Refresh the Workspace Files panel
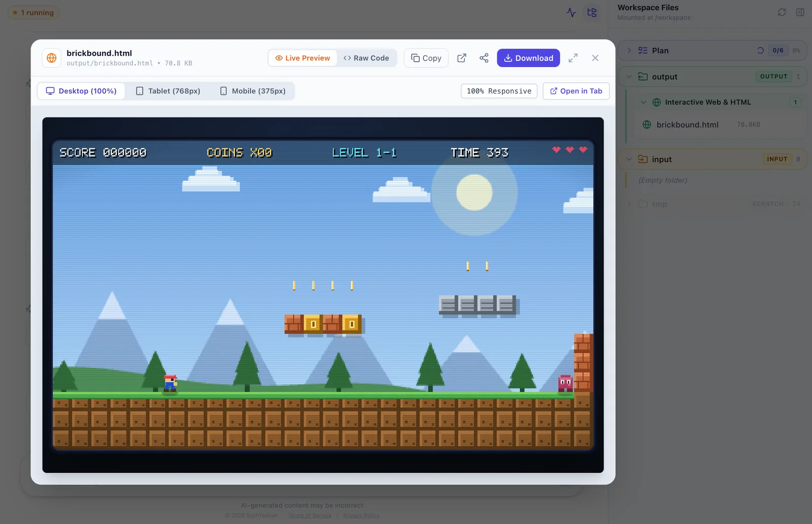Screen dimensions: 812x524 click(782, 12)
